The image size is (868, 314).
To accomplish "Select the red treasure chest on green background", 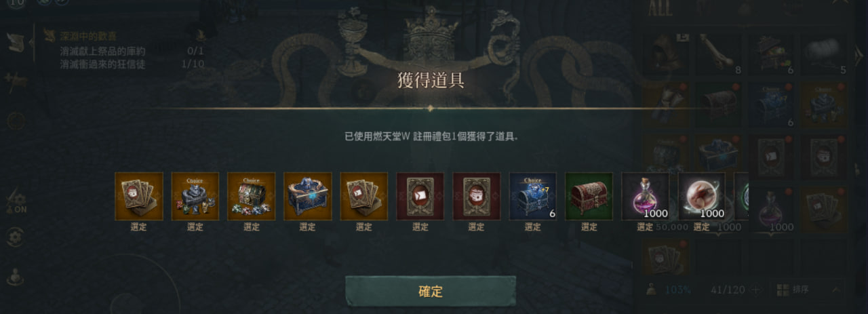I will [x=589, y=196].
